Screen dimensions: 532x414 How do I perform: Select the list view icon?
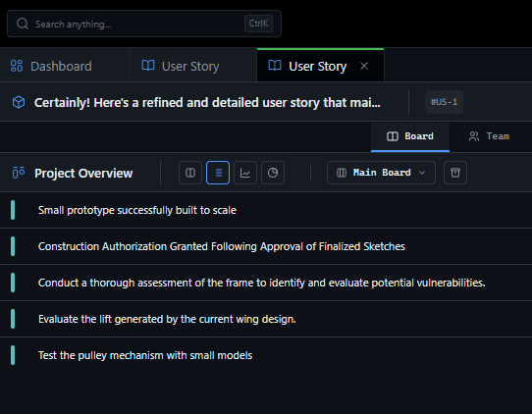218,173
